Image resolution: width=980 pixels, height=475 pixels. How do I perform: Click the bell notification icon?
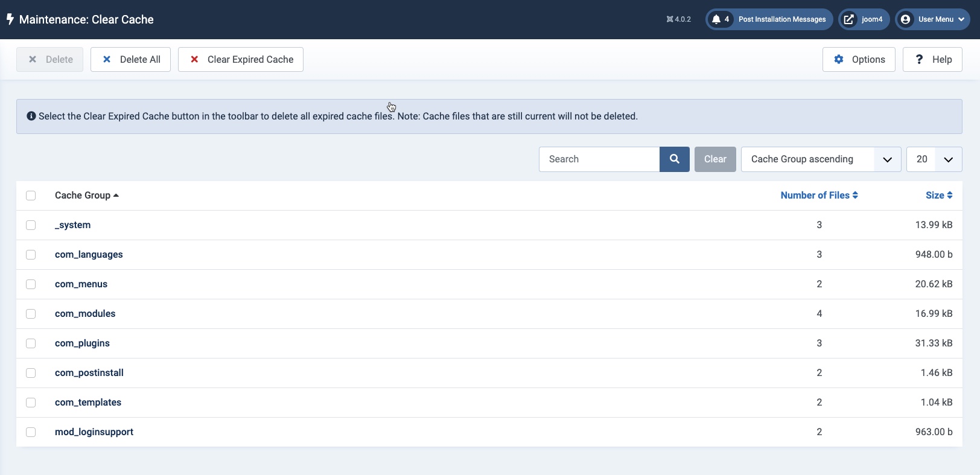pyautogui.click(x=716, y=19)
